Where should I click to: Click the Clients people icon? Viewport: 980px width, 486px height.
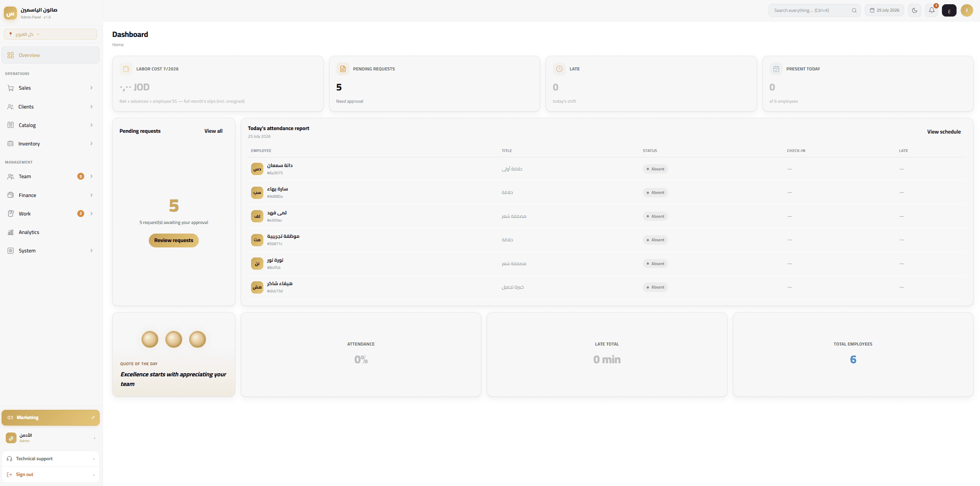[x=11, y=107]
